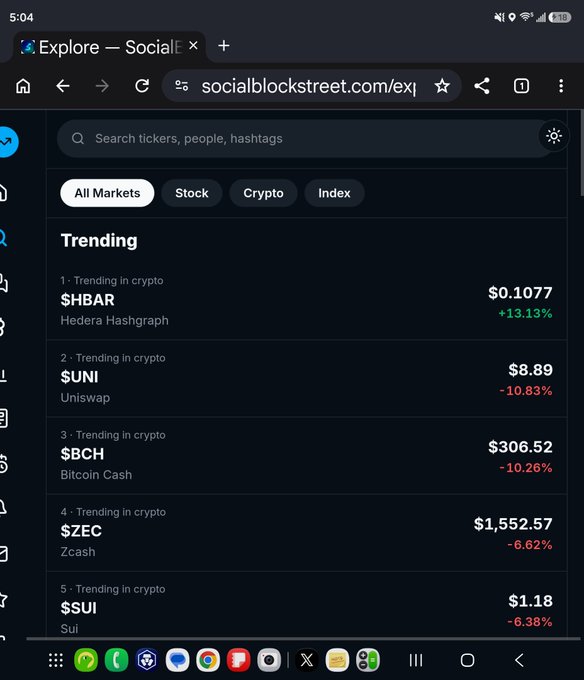Click the $1,552.57 price
Image resolution: width=584 pixels, height=680 pixels.
513,524
